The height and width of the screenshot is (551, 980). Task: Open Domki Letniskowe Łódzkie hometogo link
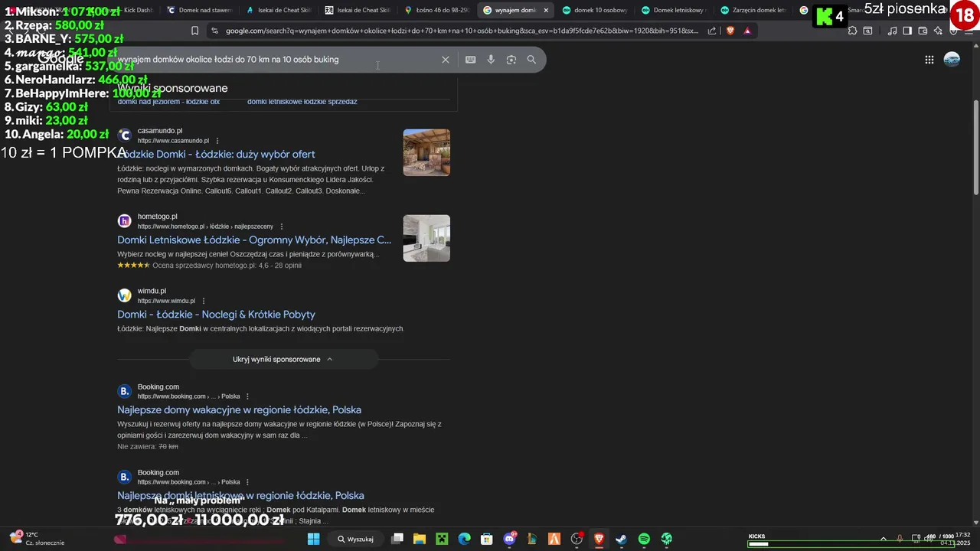tap(254, 240)
